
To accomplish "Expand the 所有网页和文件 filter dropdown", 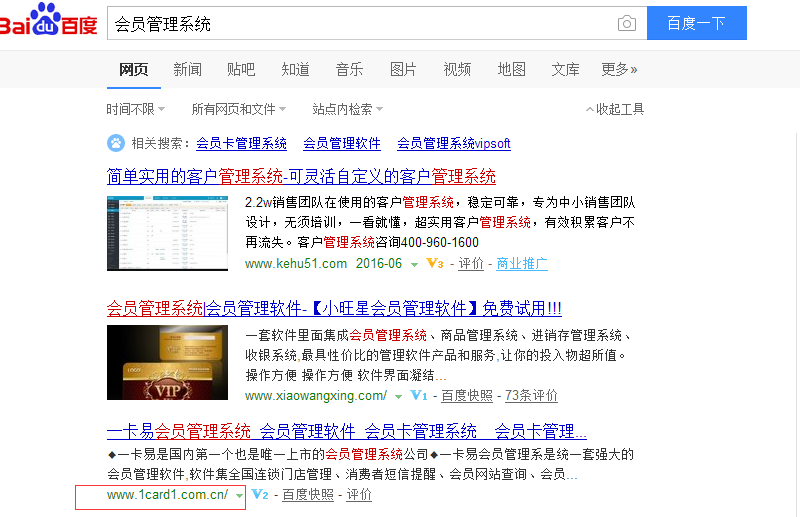I will [x=239, y=109].
